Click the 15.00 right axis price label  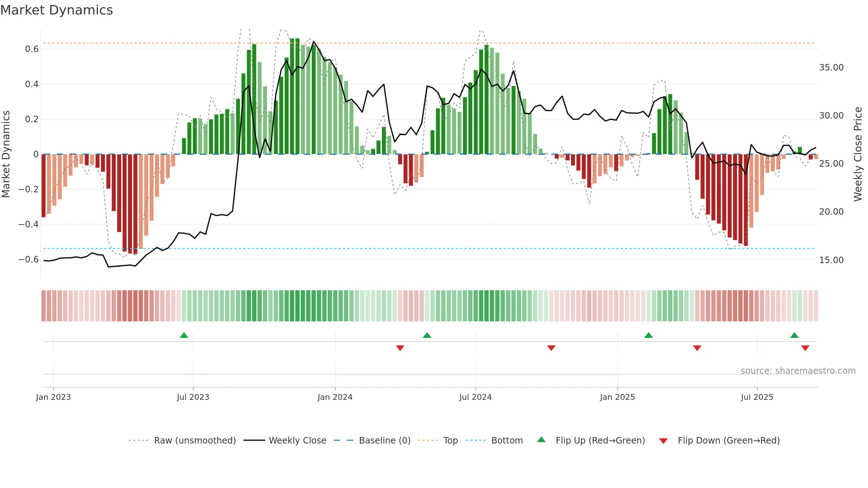tap(831, 260)
